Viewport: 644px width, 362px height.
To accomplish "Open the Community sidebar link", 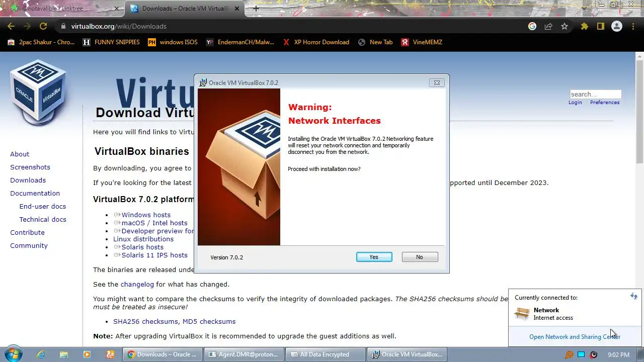I will pyautogui.click(x=29, y=245).
